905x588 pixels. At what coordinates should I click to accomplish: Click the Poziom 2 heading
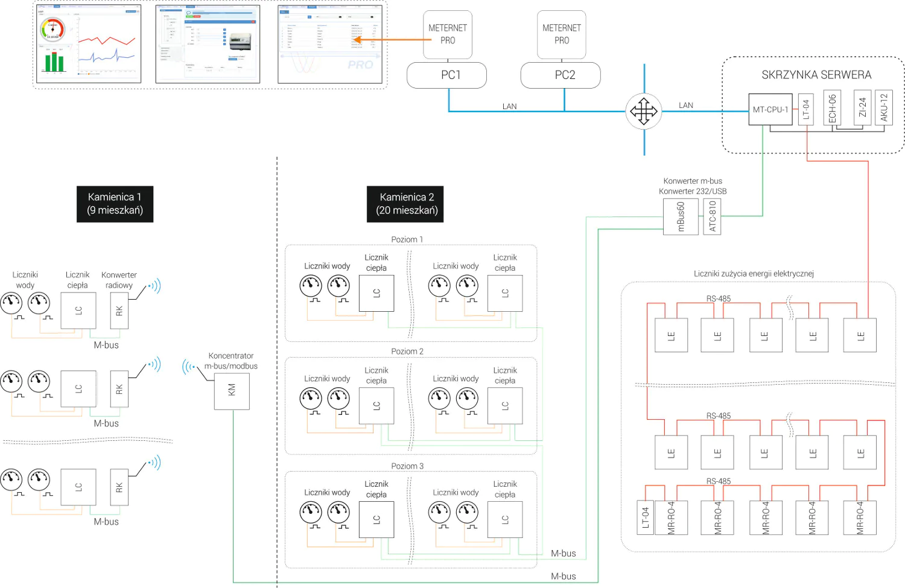(407, 351)
